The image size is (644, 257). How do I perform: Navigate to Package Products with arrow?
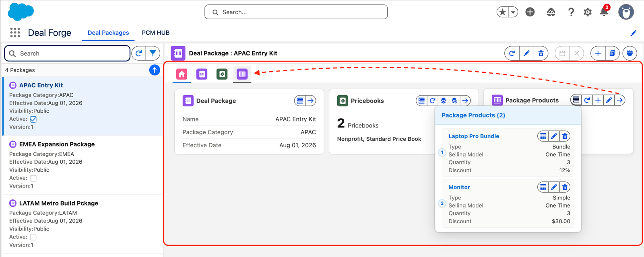point(620,100)
